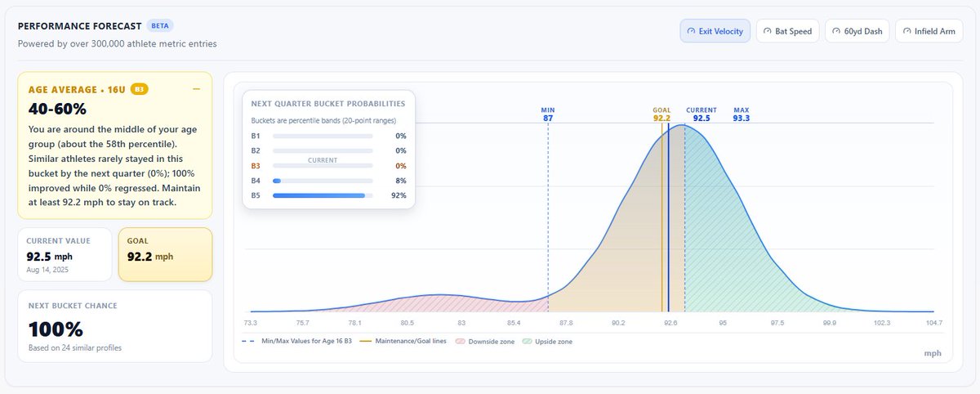Image resolution: width=980 pixels, height=394 pixels.
Task: Click the B4 probability bar
Action: click(x=323, y=181)
